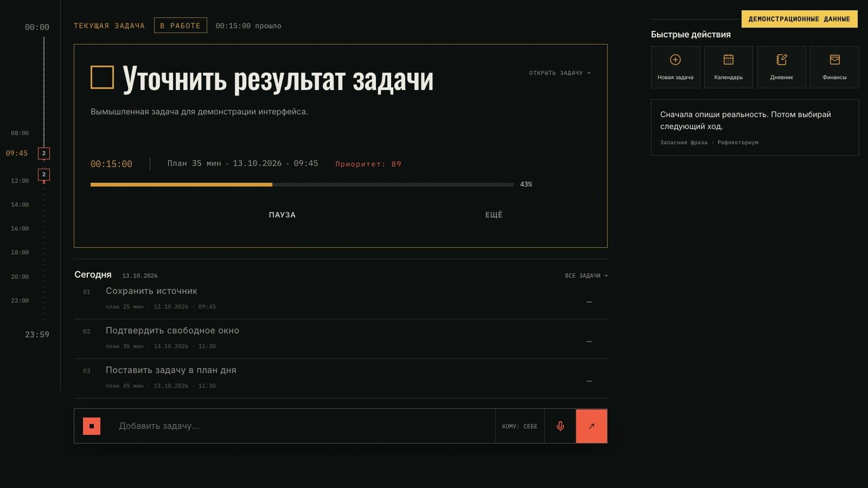Open menu dots for Сохранить источник
Screen dimensions: 868x488
pos(589,301)
